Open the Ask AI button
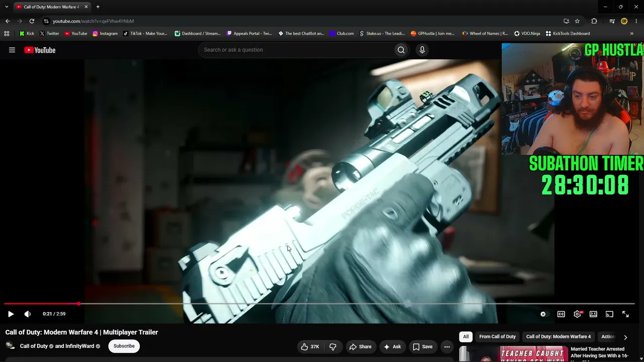 pos(392,346)
